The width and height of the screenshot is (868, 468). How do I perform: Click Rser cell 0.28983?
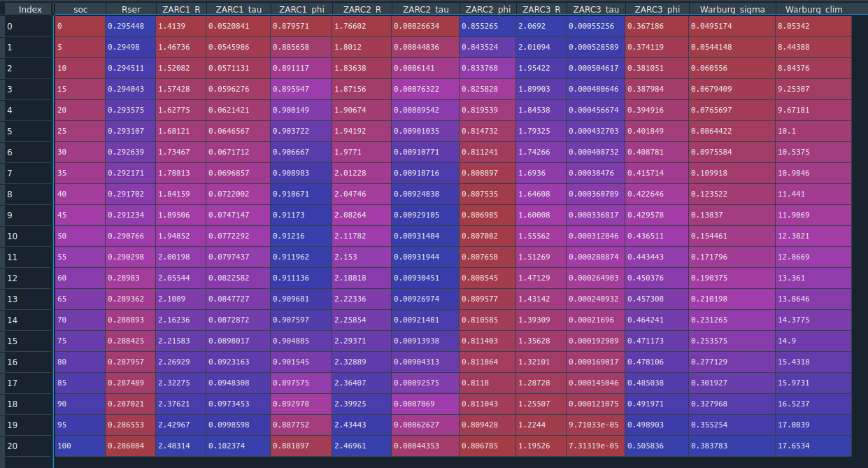[x=131, y=278]
